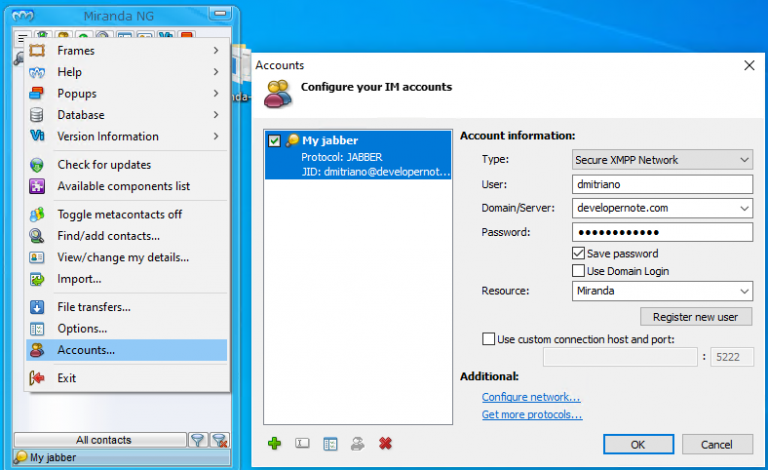Choose Toggle metacontacts off

coord(127,214)
